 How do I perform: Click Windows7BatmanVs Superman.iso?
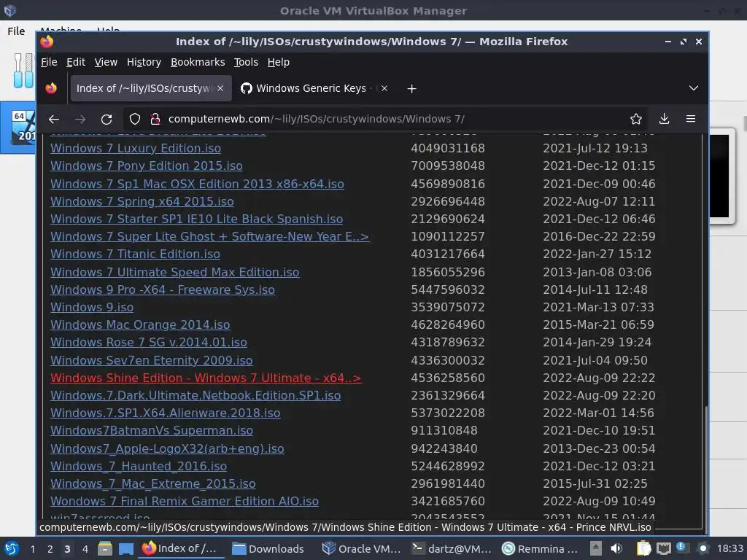pos(152,430)
